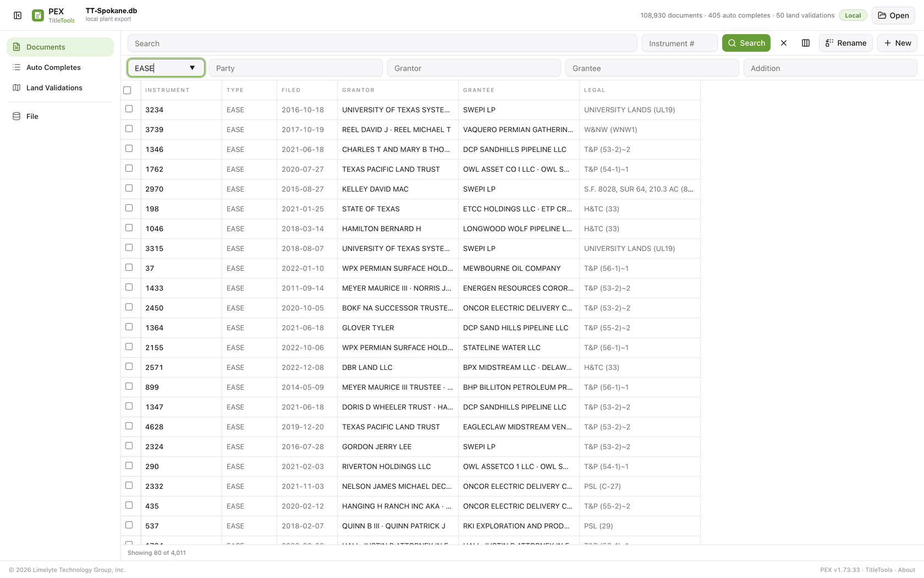Image resolution: width=924 pixels, height=578 pixels.
Task: Tick the checkbox for instrument 198
Action: pos(129,208)
